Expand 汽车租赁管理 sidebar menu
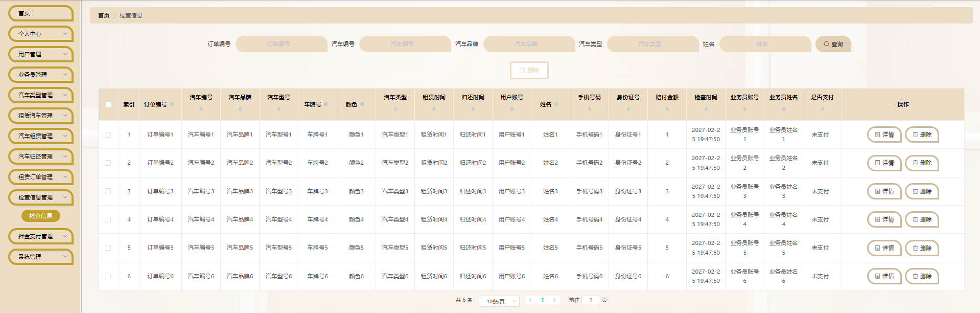Screen dimensions: 980x313 coord(41,136)
